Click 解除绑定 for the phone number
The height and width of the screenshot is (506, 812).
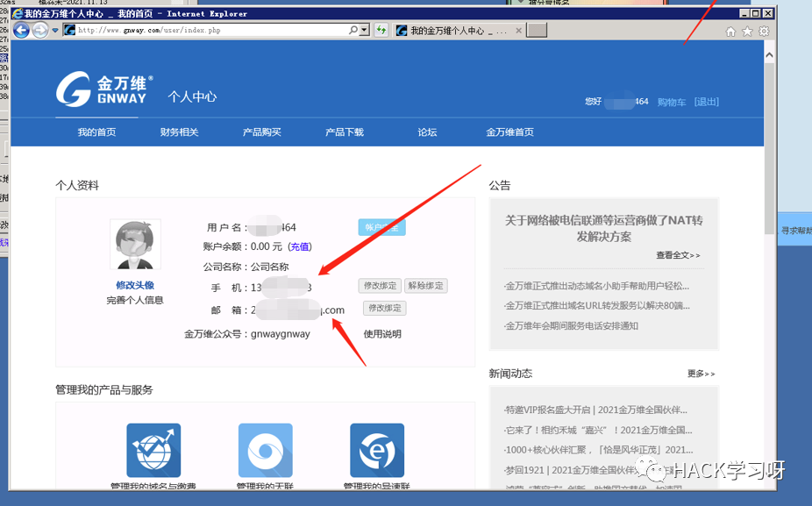click(425, 286)
